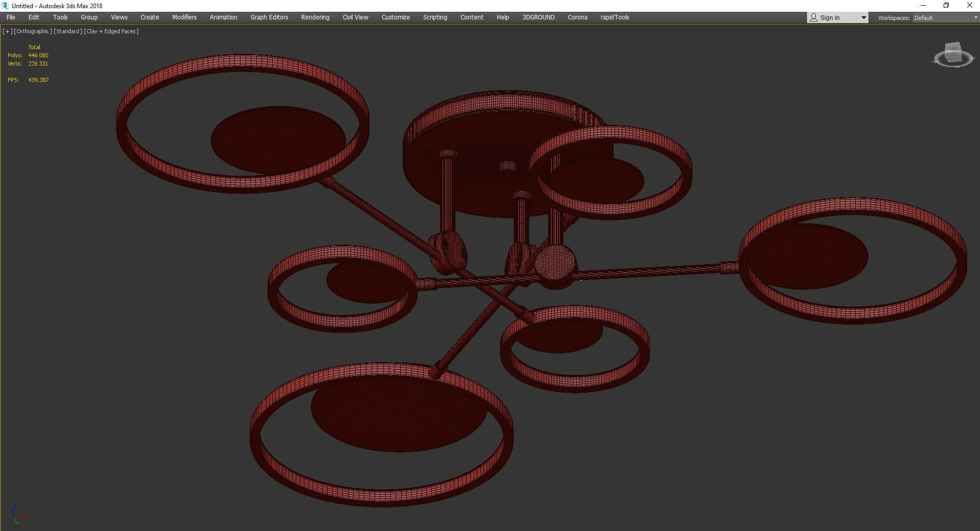Viewport: 980px width, 531px height.
Task: Click the user silhouette icon next to Sign In
Action: (x=813, y=17)
